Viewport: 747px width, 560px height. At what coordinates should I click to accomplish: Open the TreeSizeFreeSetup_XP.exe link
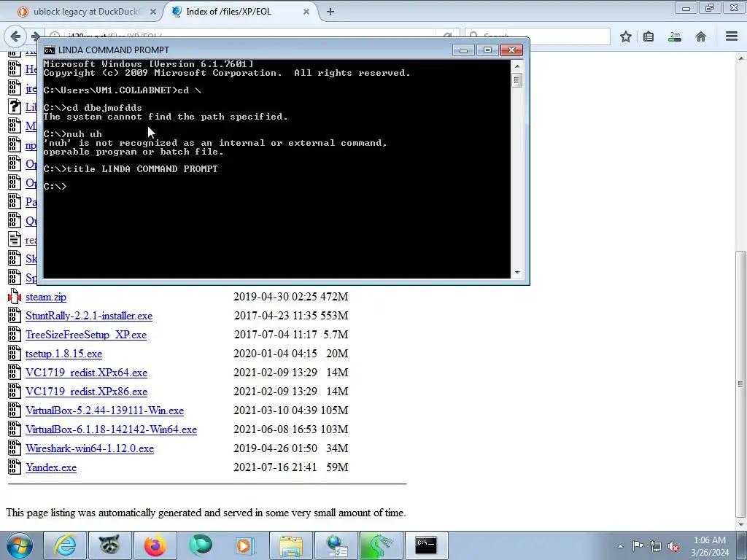[x=86, y=335]
